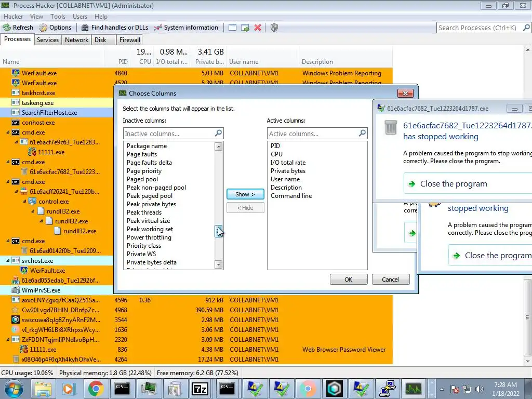Click the WmiPrvSE.exe process icon

(15, 290)
